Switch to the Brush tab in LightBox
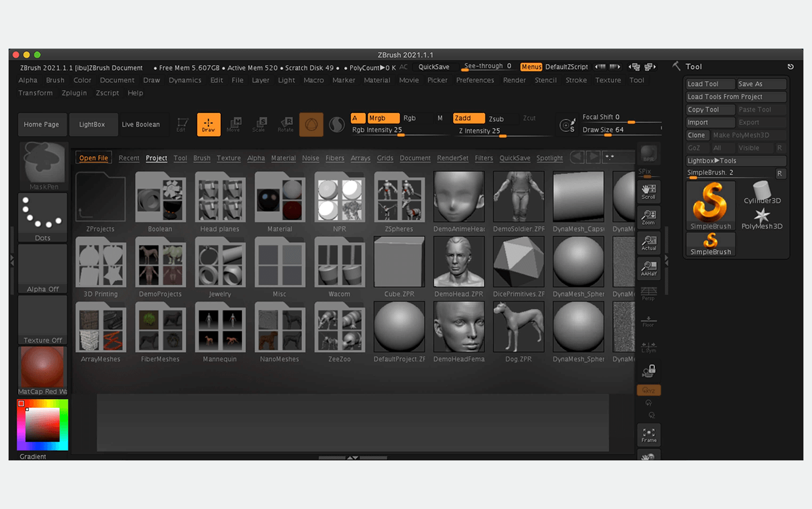 (x=201, y=158)
